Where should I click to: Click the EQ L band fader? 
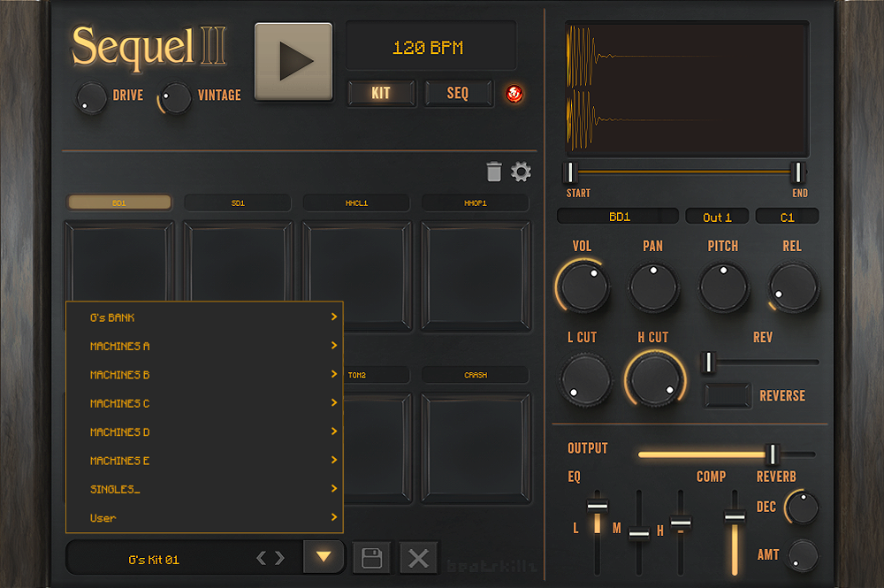point(597,506)
